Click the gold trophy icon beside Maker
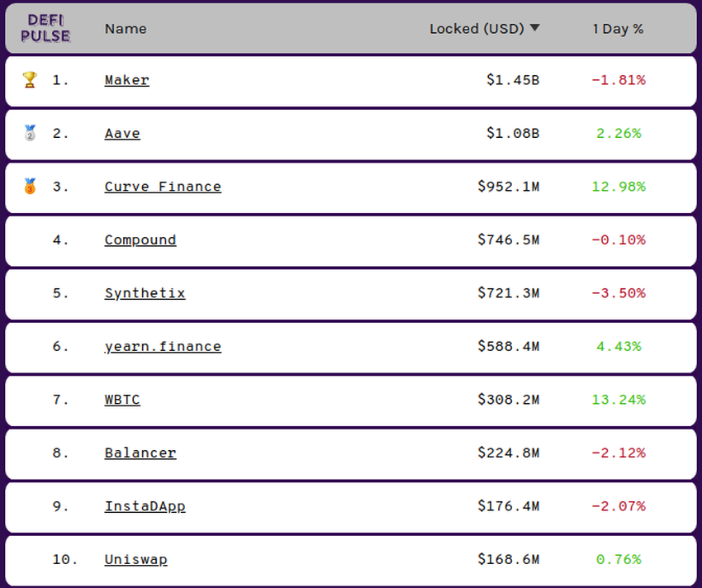Image resolution: width=702 pixels, height=588 pixels. pyautogui.click(x=30, y=80)
